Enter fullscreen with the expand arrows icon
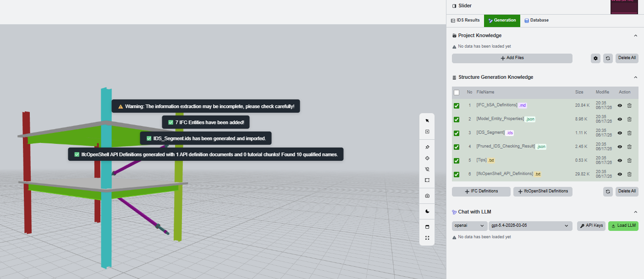 (427, 238)
